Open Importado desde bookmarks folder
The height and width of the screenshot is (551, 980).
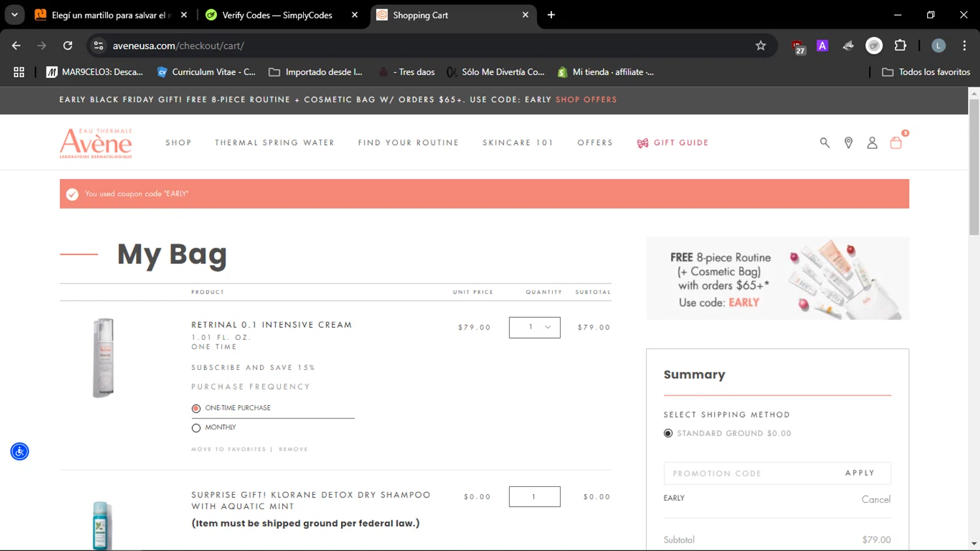tap(316, 72)
